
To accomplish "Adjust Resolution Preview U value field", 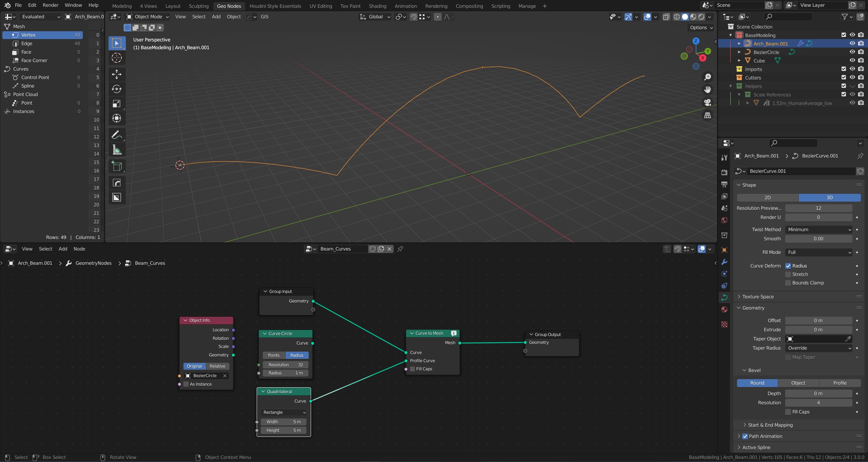I will tap(818, 208).
